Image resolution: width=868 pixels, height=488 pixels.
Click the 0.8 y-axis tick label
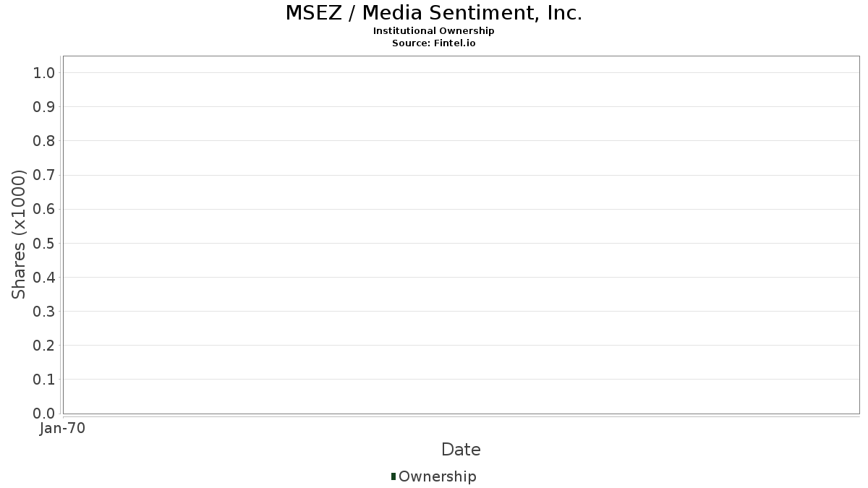click(x=43, y=141)
